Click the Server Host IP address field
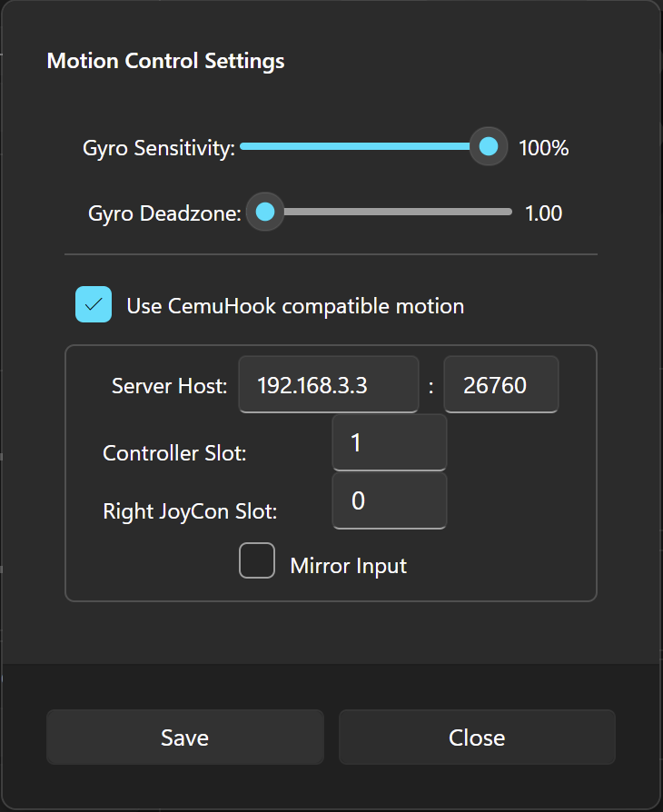Image resolution: width=663 pixels, height=812 pixels. [329, 384]
